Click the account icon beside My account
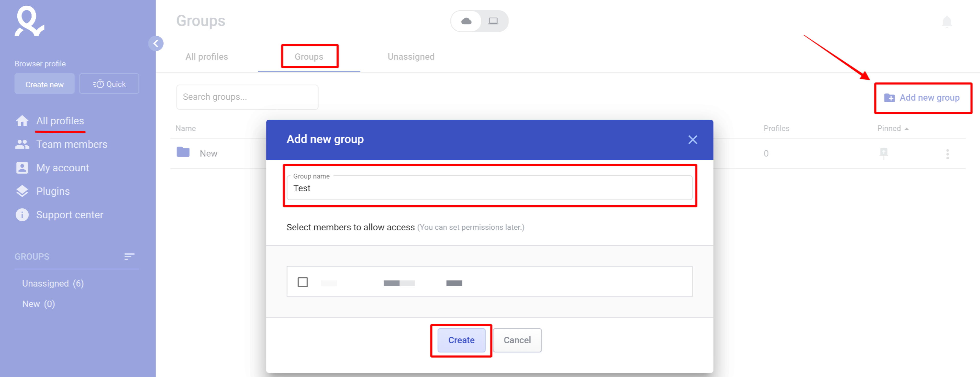 coord(22,168)
